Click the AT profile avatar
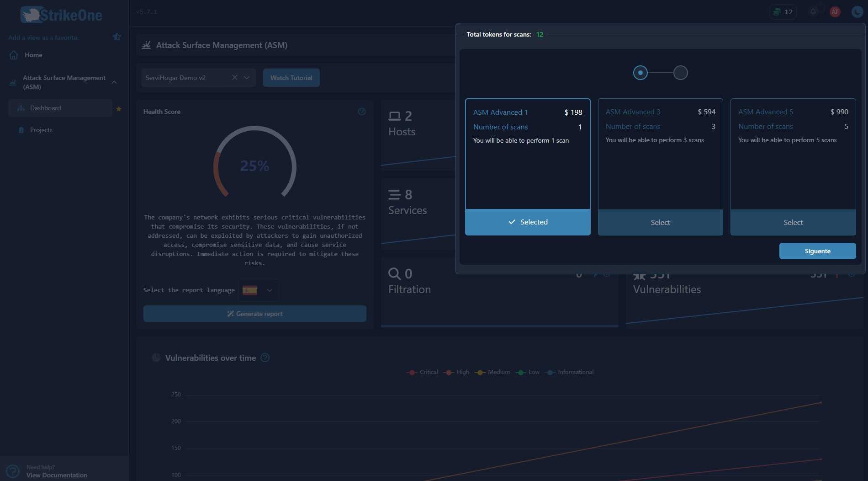The width and height of the screenshot is (868, 481). pos(835,11)
